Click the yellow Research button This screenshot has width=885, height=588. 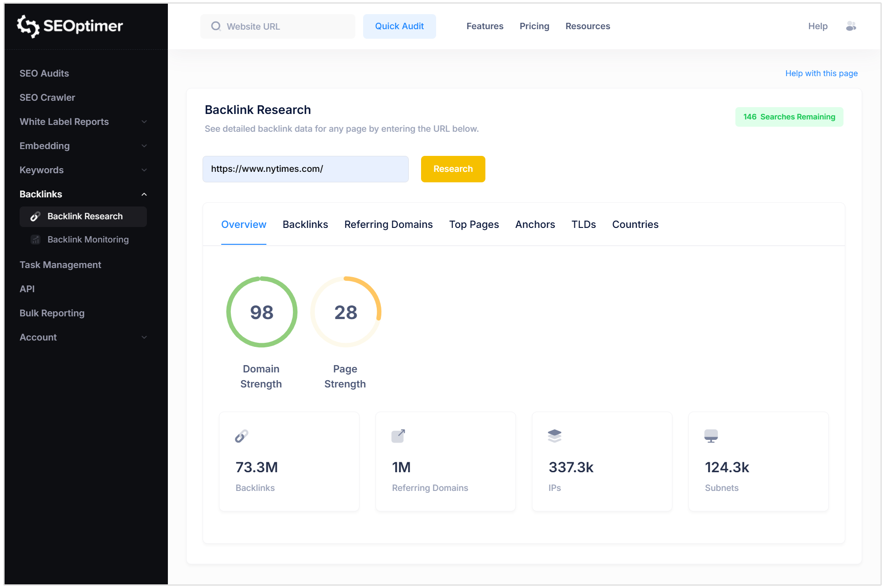[453, 169]
